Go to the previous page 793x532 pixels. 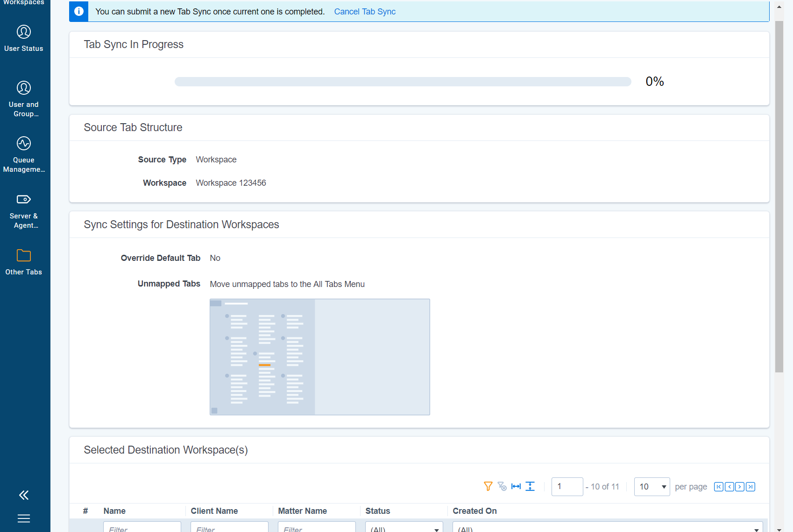click(729, 487)
